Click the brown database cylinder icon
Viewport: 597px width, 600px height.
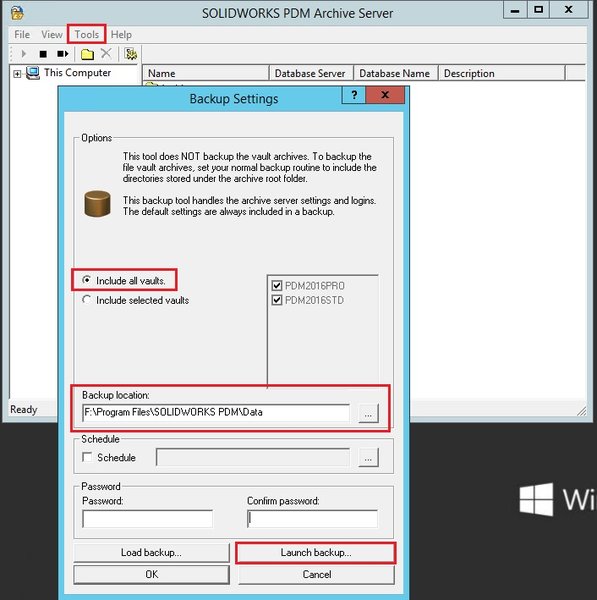(97, 204)
